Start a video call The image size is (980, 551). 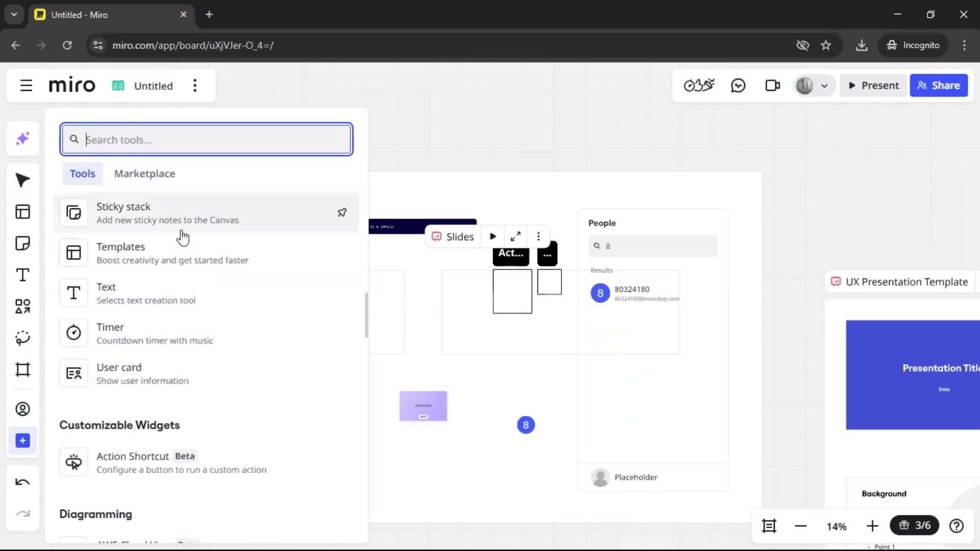[x=772, y=85]
